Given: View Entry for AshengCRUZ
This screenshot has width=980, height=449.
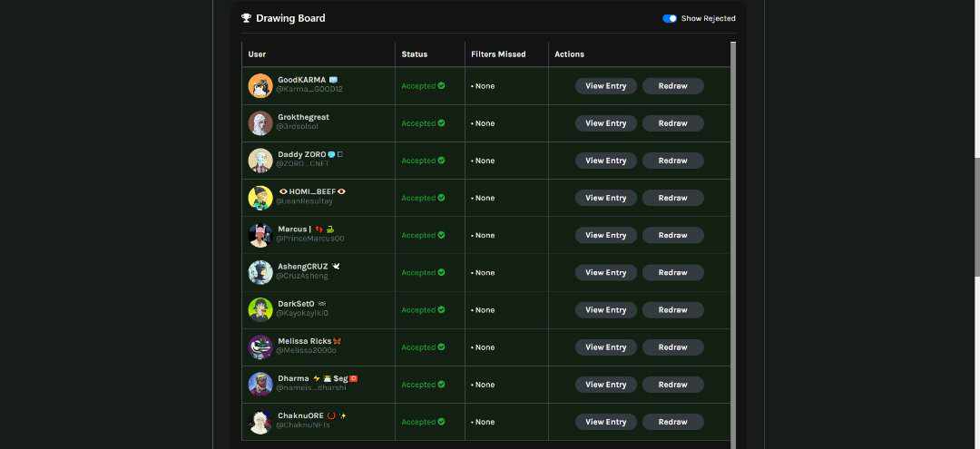Looking at the screenshot, I should point(605,273).
